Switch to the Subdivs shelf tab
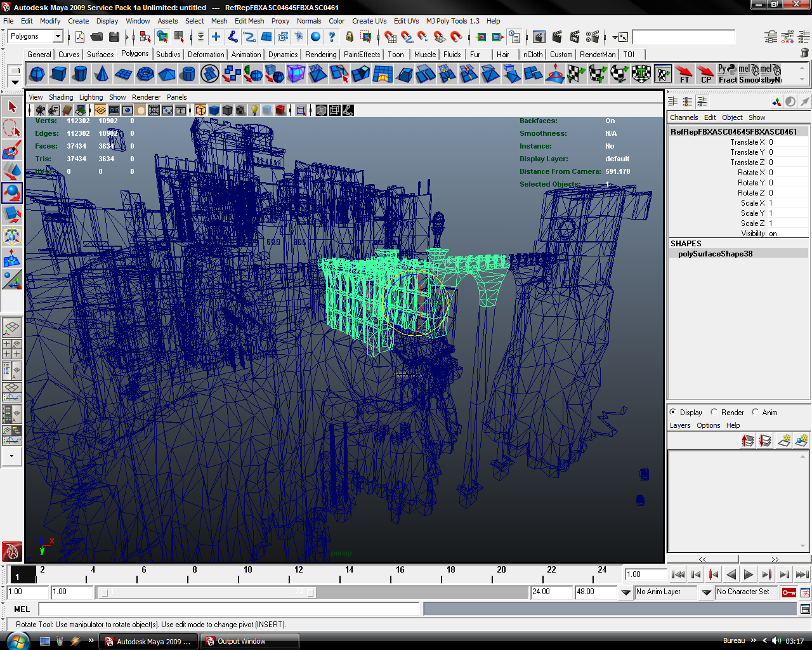This screenshot has height=650, width=812. click(168, 55)
